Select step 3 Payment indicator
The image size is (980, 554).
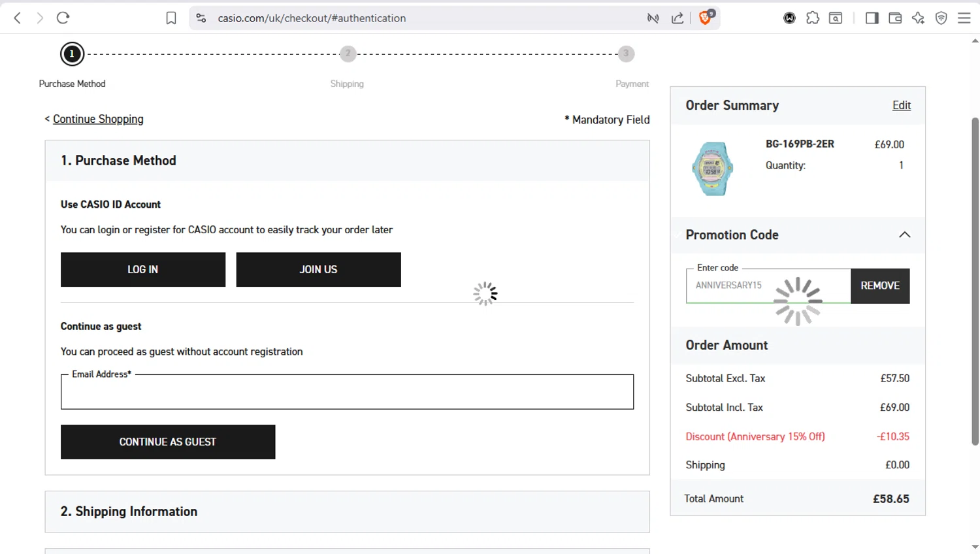point(626,54)
